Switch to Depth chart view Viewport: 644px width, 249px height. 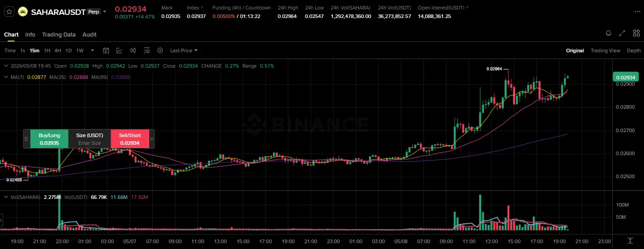(634, 51)
